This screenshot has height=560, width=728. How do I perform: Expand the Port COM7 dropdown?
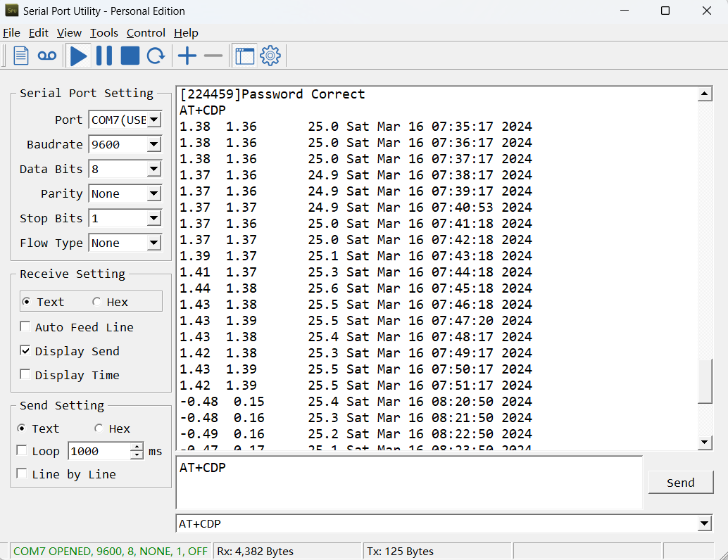pyautogui.click(x=154, y=120)
